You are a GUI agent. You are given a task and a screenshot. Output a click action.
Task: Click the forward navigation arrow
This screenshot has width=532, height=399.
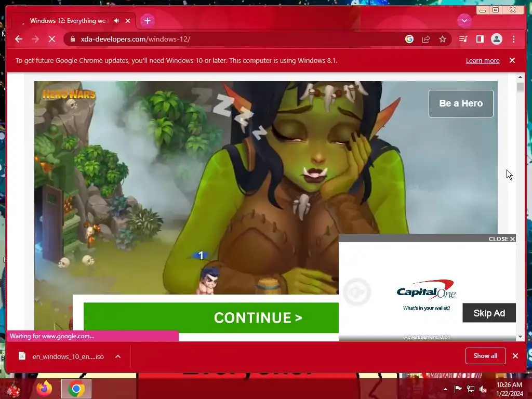click(x=35, y=39)
